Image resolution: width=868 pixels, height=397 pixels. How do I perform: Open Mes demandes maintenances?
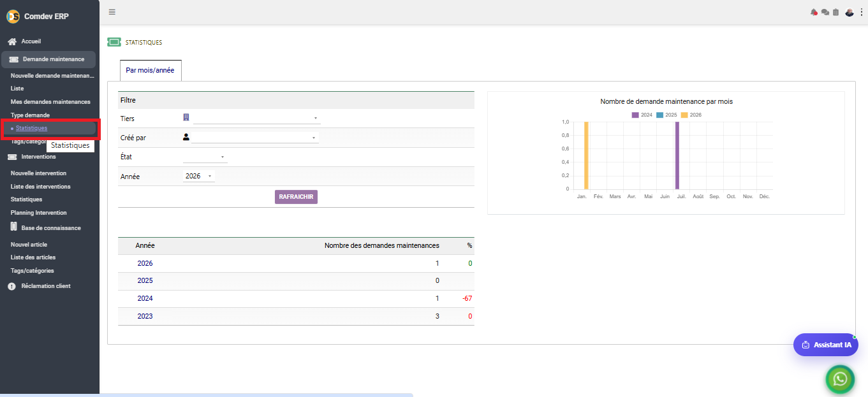tap(50, 102)
